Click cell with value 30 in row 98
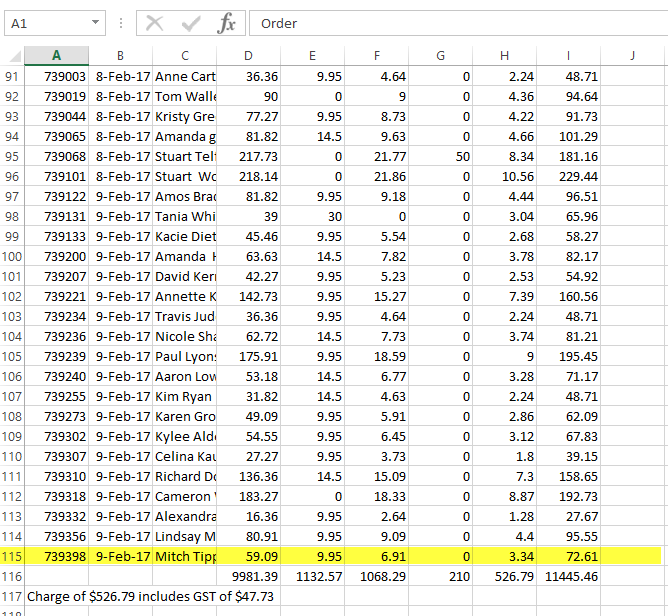 pos(312,217)
